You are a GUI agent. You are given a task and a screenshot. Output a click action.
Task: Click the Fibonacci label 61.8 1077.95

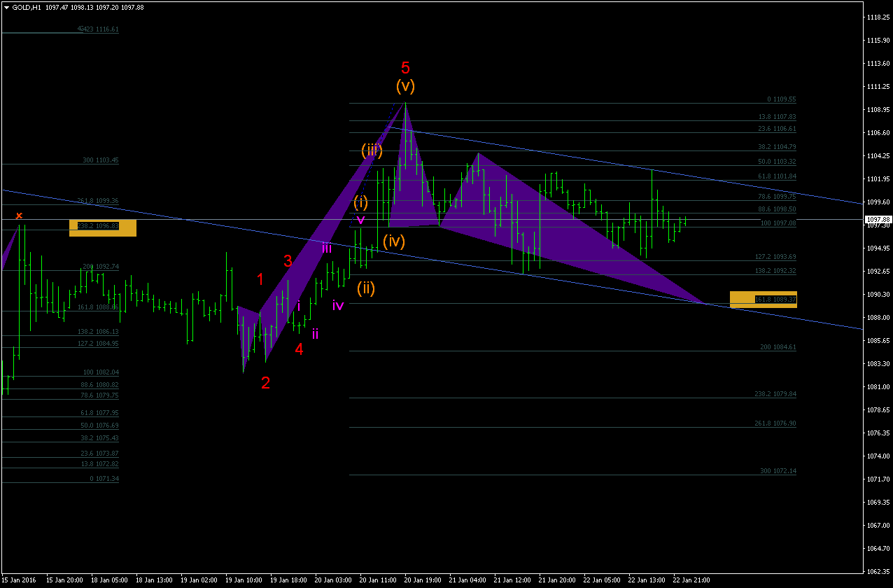99,413
